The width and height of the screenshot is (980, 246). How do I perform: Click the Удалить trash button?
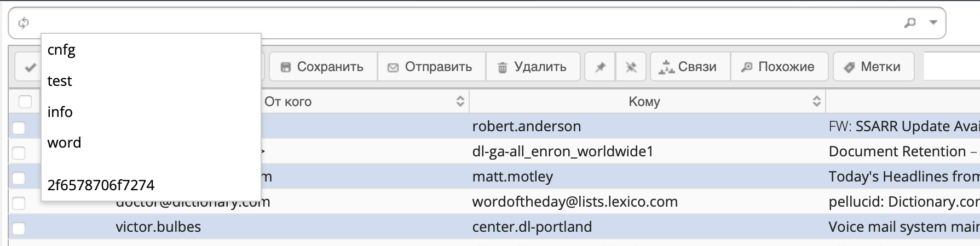tap(533, 67)
